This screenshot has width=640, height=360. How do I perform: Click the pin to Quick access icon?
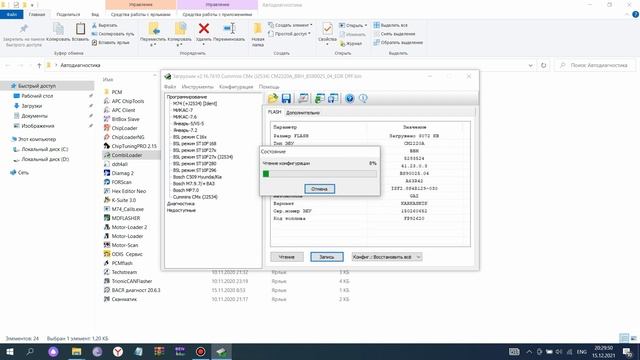coord(24,29)
